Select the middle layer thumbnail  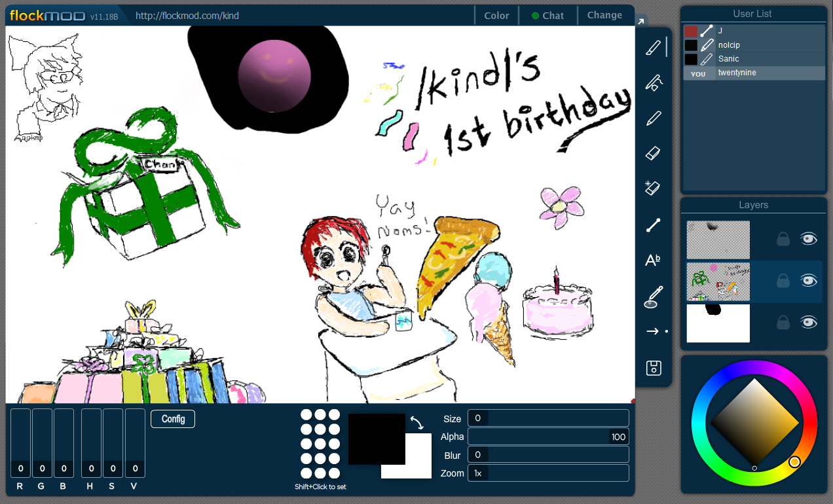click(718, 281)
